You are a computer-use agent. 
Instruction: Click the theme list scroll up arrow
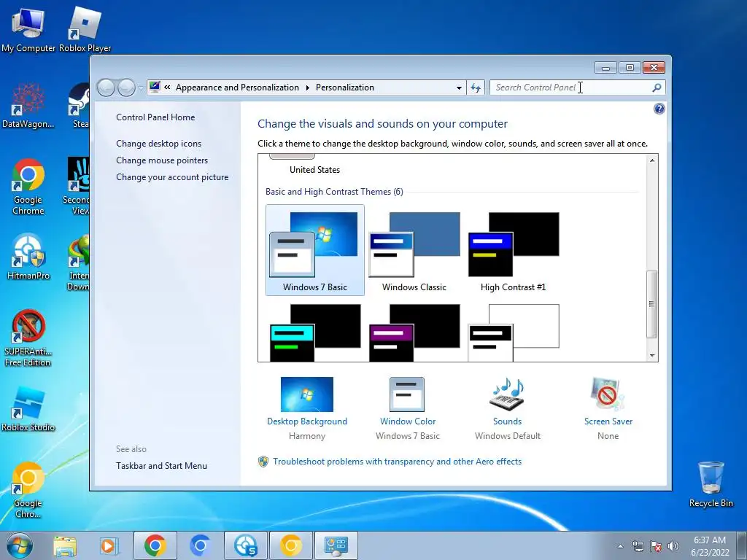[x=651, y=160]
